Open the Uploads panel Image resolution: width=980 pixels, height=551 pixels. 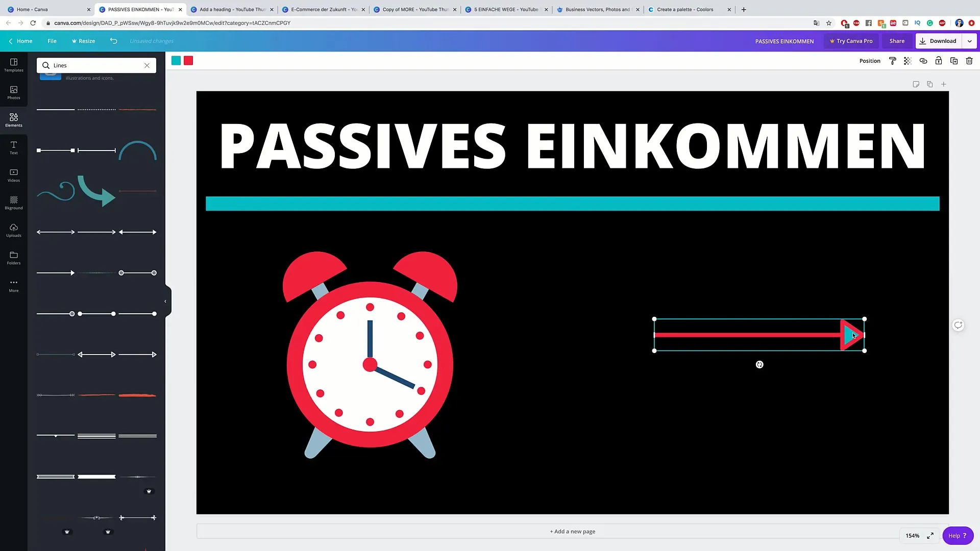click(13, 231)
